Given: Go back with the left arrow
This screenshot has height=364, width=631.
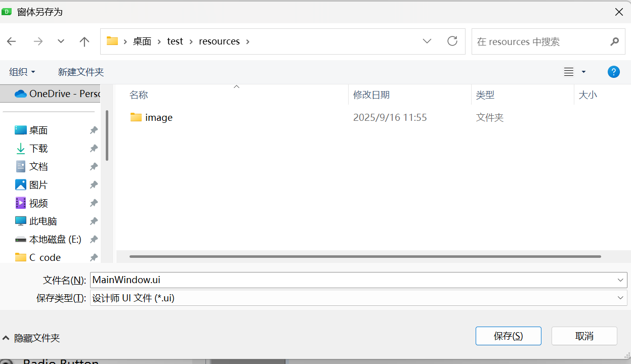Looking at the screenshot, I should point(12,41).
